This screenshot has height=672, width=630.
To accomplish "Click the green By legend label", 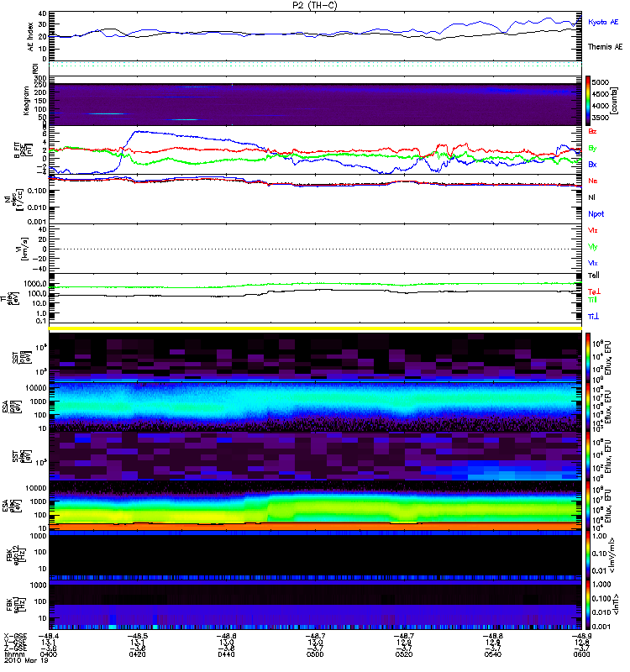I will 592,149.
